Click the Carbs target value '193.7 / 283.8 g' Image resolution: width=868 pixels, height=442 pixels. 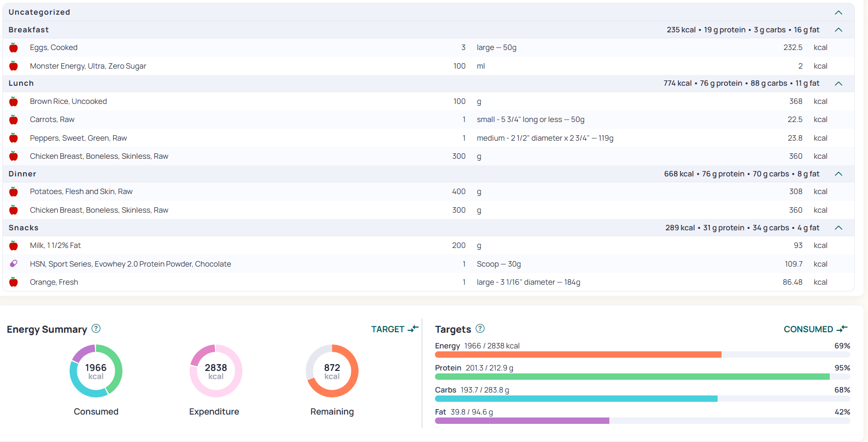coord(485,390)
